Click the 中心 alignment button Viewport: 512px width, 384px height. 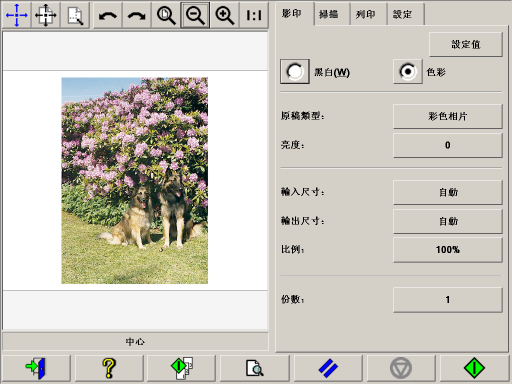pos(135,341)
